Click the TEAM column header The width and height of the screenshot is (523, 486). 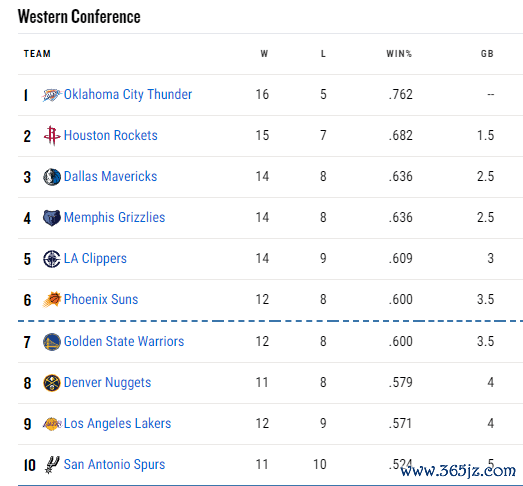point(37,54)
